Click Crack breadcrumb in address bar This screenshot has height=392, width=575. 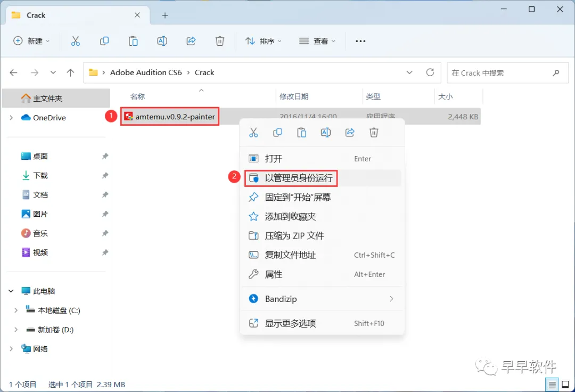(x=204, y=72)
